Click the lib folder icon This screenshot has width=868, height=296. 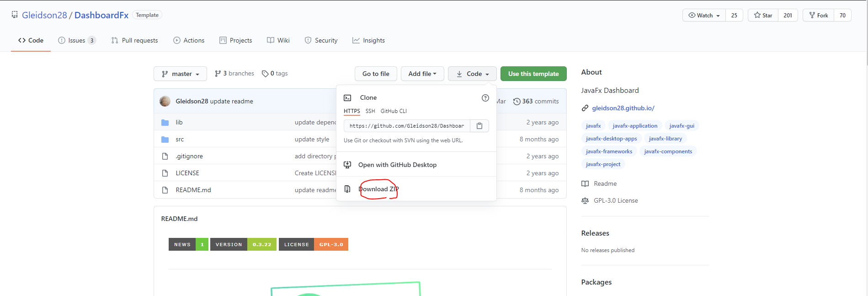165,123
